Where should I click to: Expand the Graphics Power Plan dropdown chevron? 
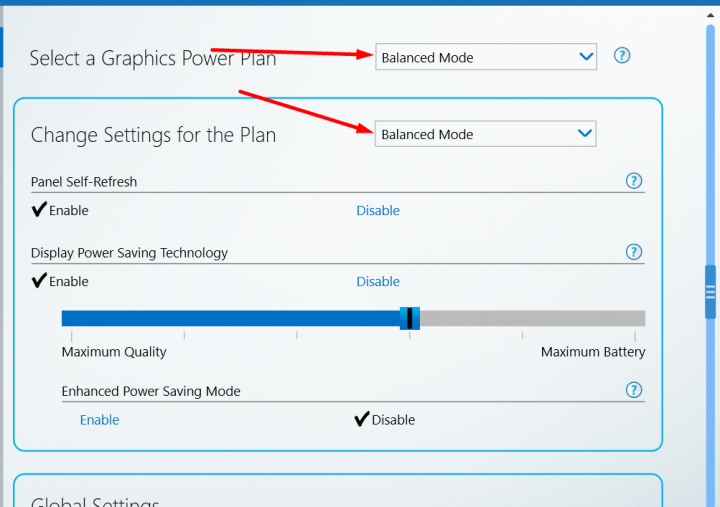click(586, 56)
